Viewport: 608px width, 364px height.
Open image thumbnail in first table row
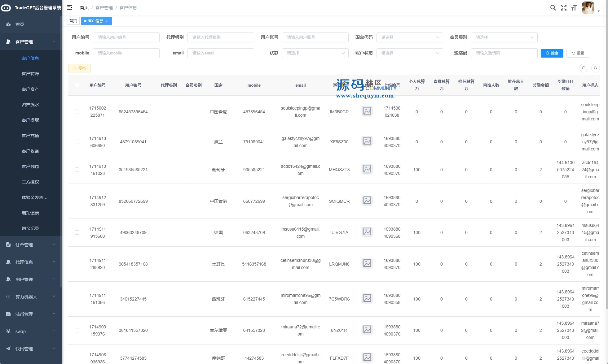[367, 111]
